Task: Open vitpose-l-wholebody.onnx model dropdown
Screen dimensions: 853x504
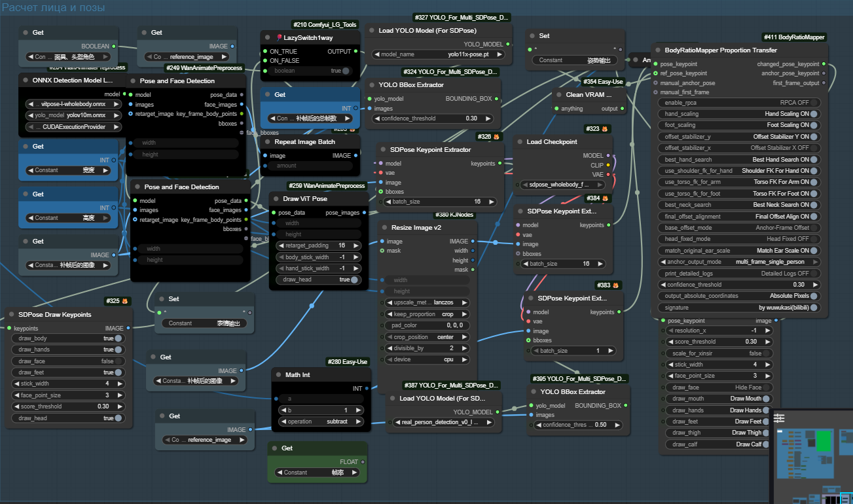Action: point(74,104)
